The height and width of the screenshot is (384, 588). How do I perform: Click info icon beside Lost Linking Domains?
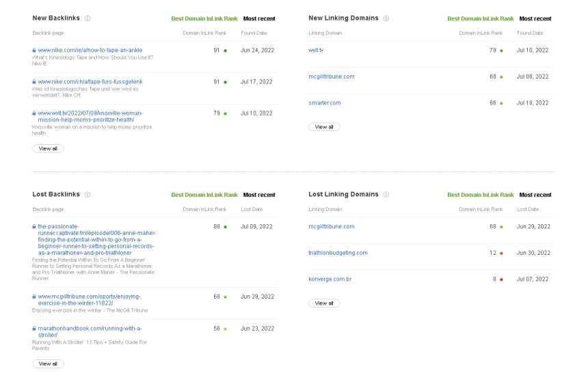386,195
